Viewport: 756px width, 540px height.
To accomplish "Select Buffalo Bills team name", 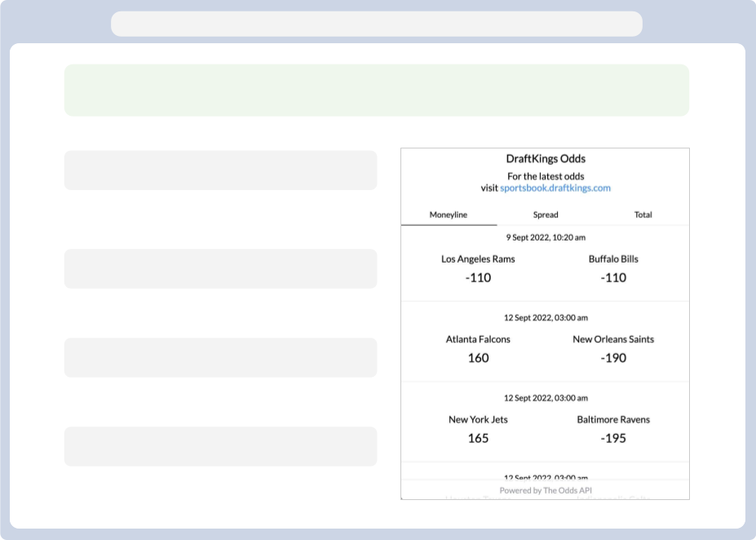I will tap(613, 259).
